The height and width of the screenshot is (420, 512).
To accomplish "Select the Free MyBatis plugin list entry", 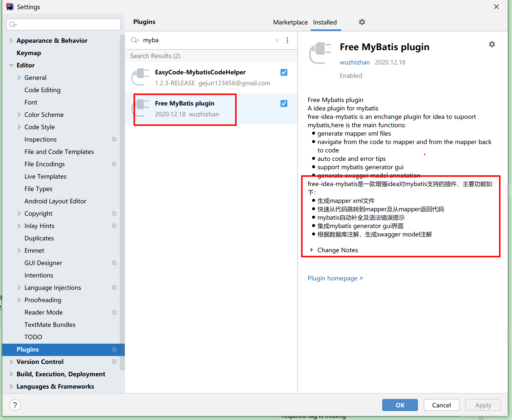I will tap(211, 109).
